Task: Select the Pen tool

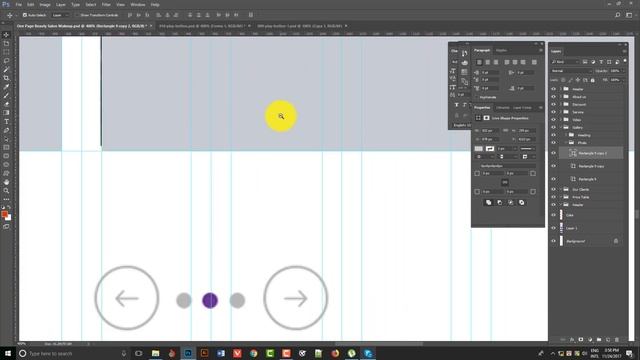Action: [6, 130]
